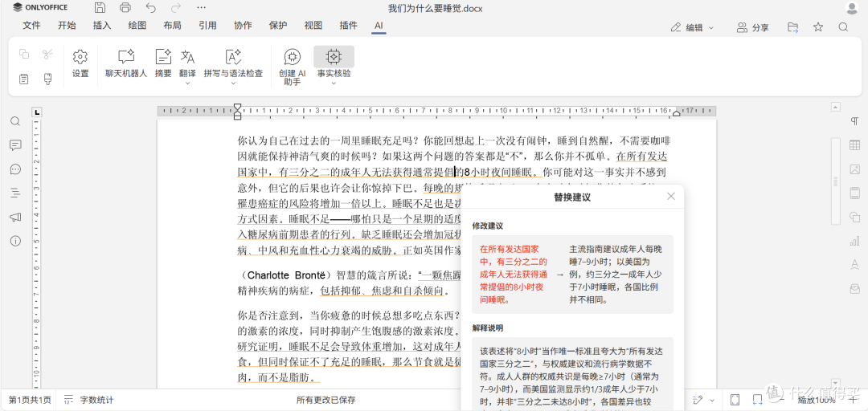Click the vertical scrollbar up arrow

(836, 107)
